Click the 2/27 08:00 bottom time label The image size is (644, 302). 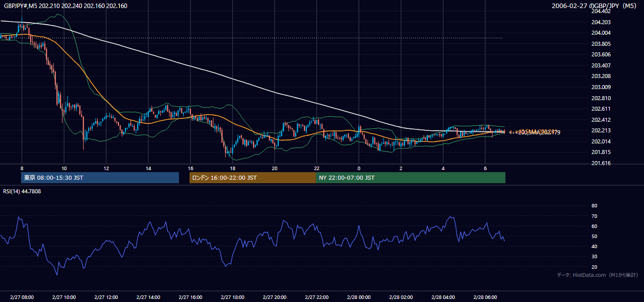point(22,297)
